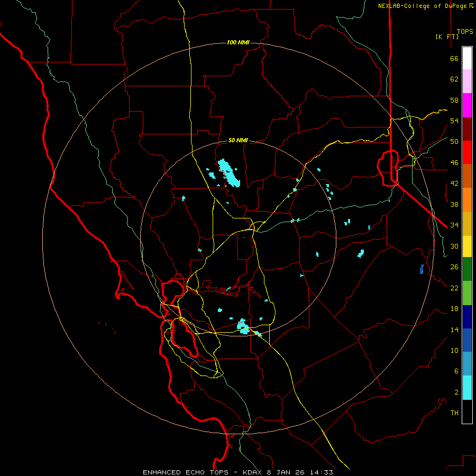Viewport: 476px width, 476px height.
Task: Click legend value 6
Action: (x=456, y=371)
